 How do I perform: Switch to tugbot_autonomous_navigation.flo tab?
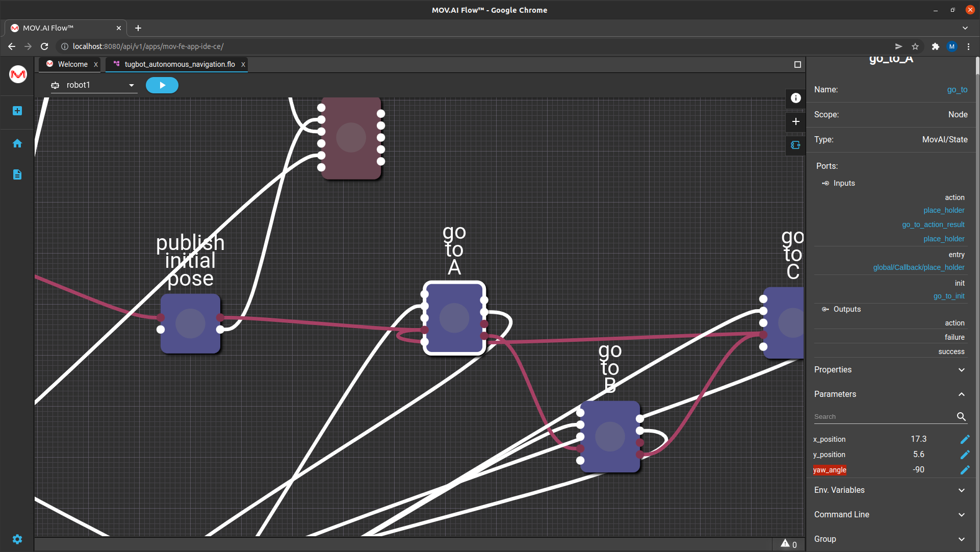coord(179,64)
